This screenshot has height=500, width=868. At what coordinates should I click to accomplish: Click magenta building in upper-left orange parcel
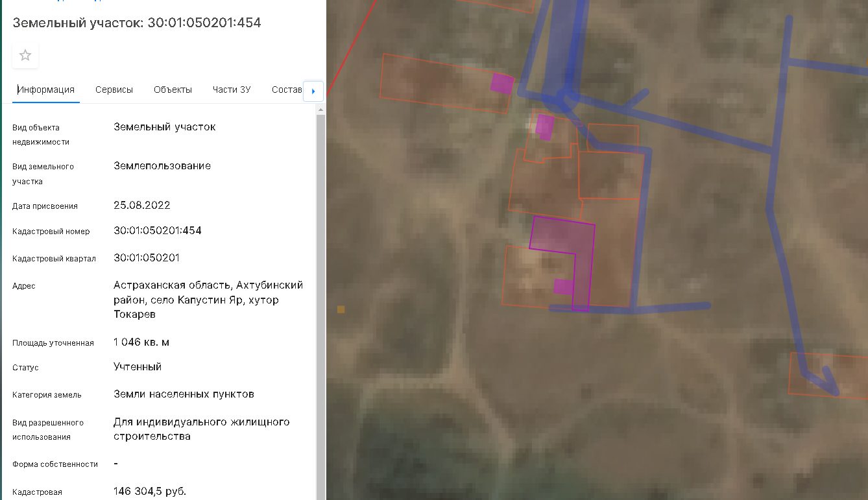tap(502, 83)
